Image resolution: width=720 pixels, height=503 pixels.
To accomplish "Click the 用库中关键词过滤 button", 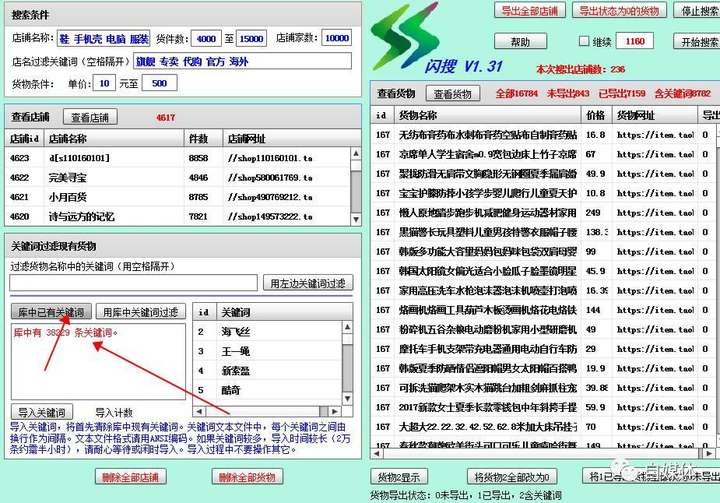I will [141, 312].
